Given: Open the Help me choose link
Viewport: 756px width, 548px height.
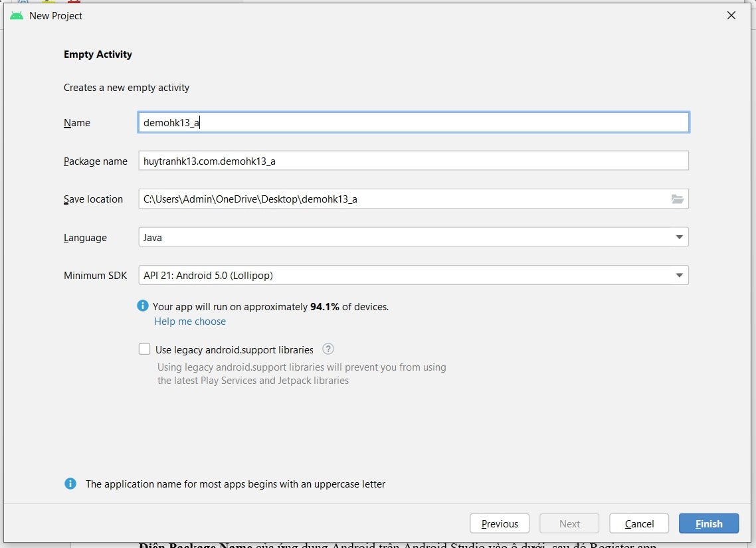Looking at the screenshot, I should click(190, 321).
